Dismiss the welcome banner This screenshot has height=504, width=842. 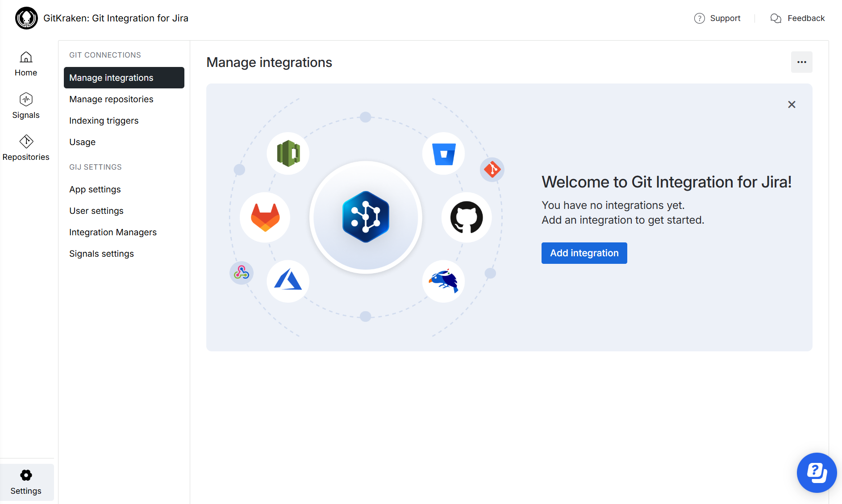coord(792,104)
